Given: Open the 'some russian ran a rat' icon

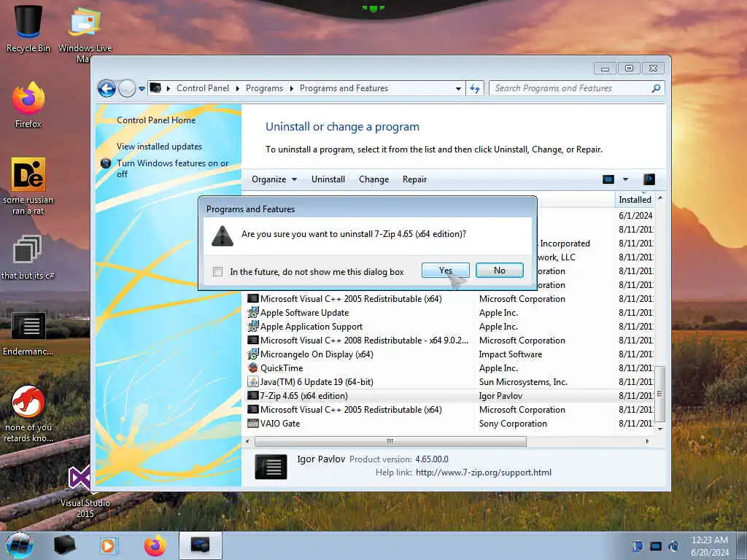Looking at the screenshot, I should 28,186.
